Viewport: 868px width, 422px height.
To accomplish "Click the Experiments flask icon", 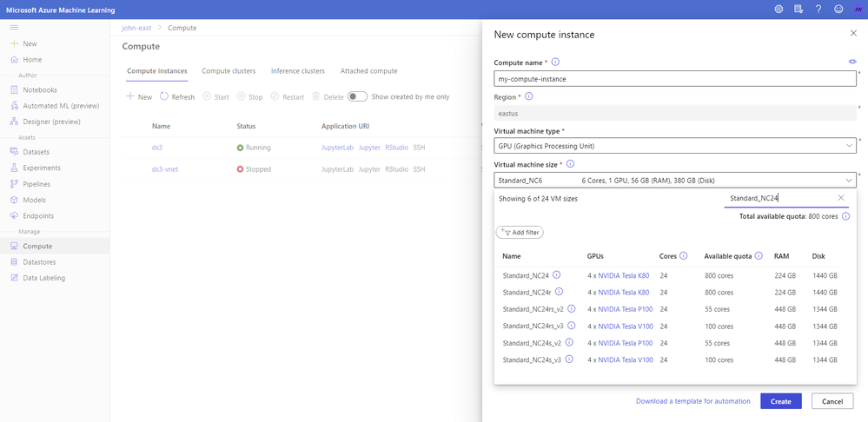I will (x=15, y=168).
